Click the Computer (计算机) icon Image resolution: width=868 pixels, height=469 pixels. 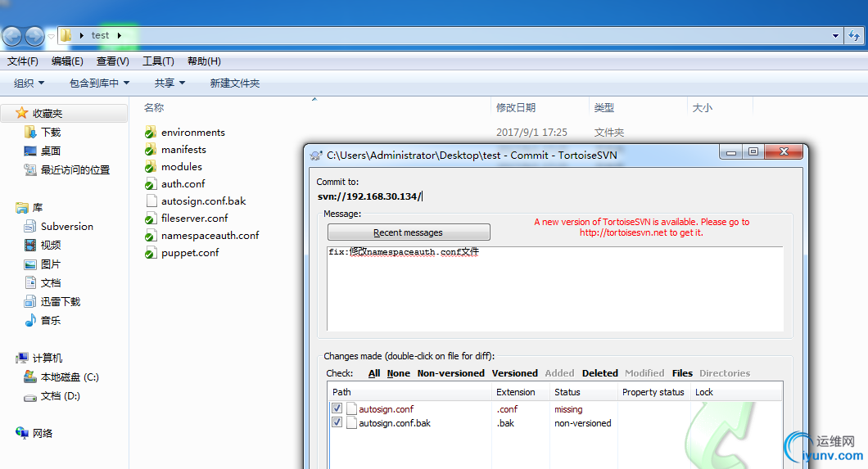point(22,358)
